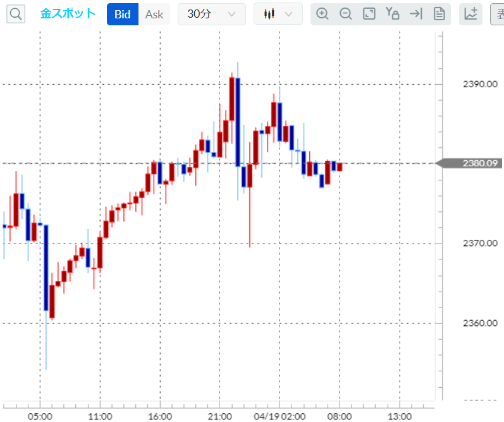504x422 pixels.
Task: Switch chart to Bid prices
Action: (123, 14)
